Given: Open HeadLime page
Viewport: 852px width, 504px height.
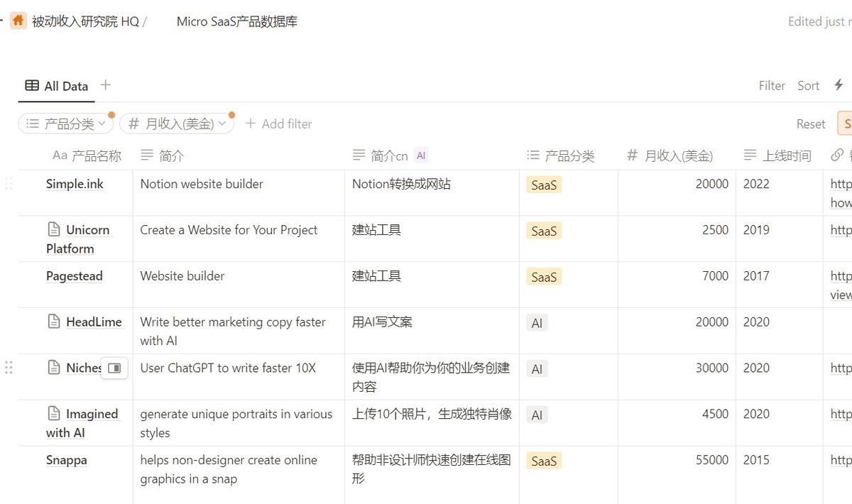Looking at the screenshot, I should click(x=94, y=322).
